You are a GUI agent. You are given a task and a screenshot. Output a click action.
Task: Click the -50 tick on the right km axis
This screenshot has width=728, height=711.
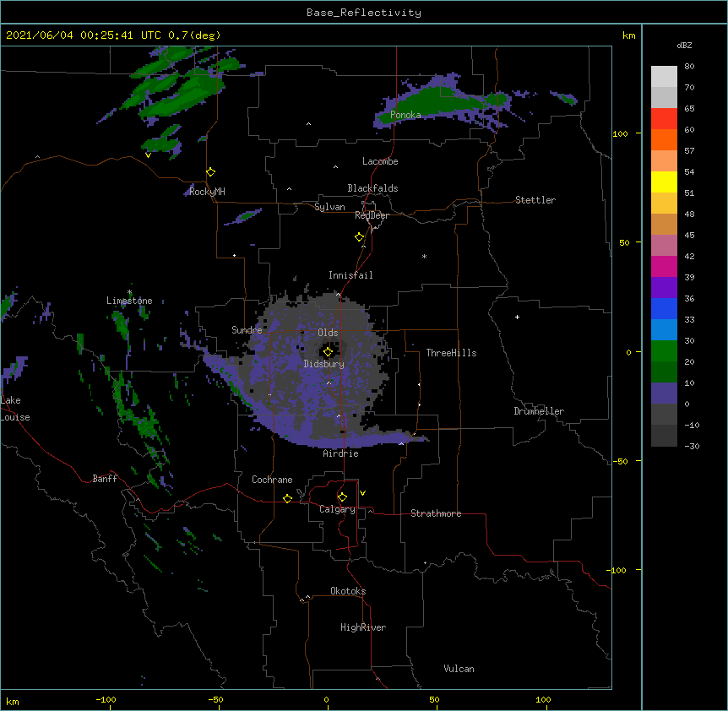point(620,461)
